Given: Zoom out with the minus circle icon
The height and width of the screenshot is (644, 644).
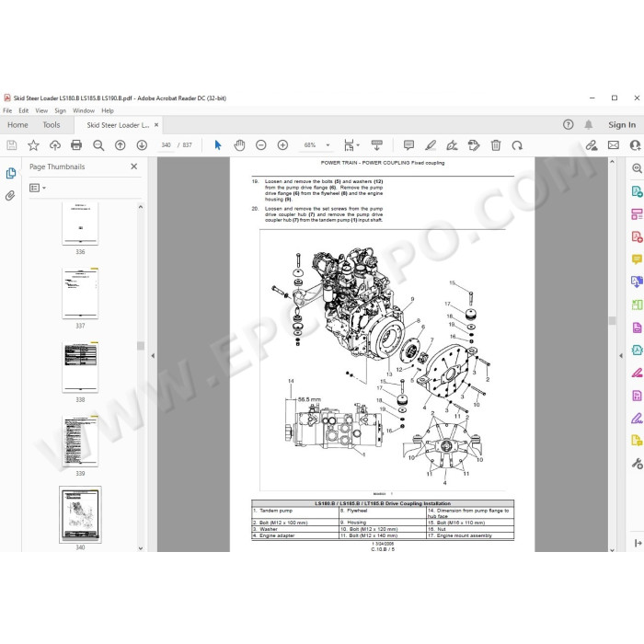Looking at the screenshot, I should click(x=260, y=145).
